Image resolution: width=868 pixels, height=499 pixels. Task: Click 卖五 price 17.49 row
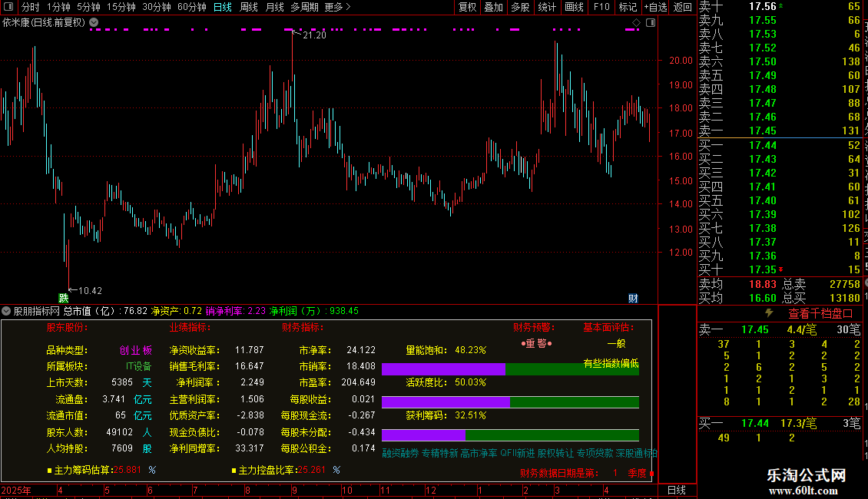point(779,76)
